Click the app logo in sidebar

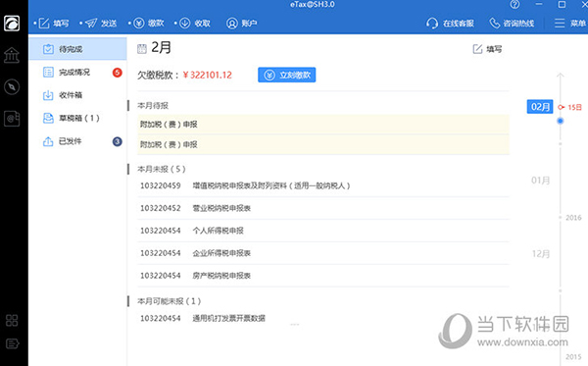[x=12, y=24]
